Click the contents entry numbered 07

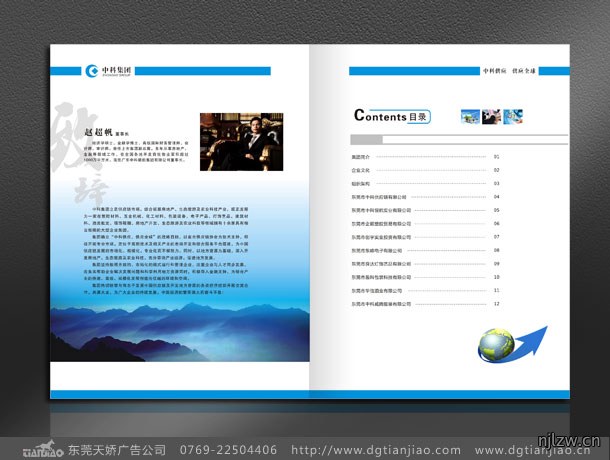pos(425,237)
